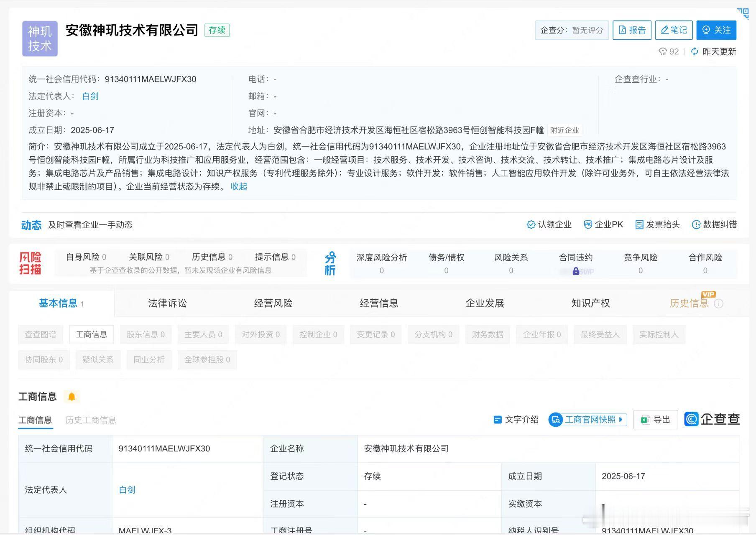Switch to 历史工商信息 sub-tab
756x535 pixels.
tap(91, 420)
